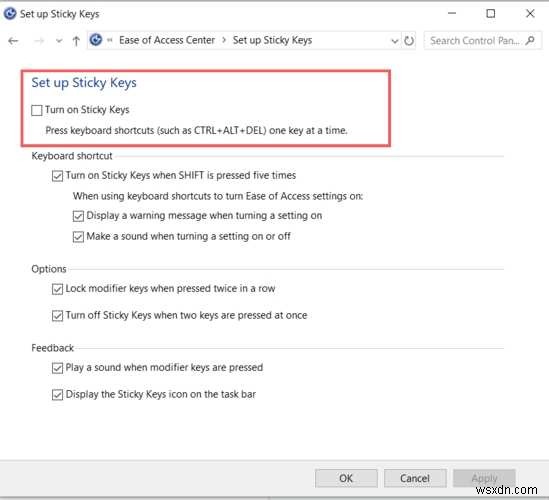Maximize the Set up Sticky Keys window
The image size is (549, 500).
pyautogui.click(x=491, y=13)
